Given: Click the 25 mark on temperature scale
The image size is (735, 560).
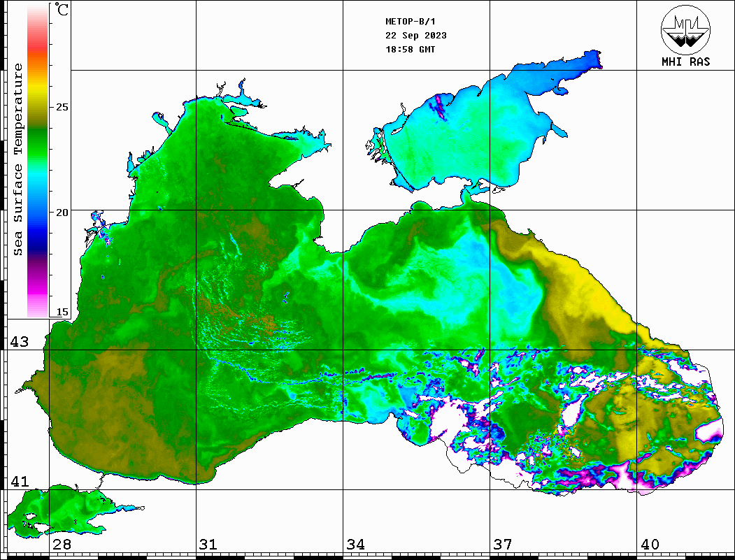Looking at the screenshot, I should point(62,107).
